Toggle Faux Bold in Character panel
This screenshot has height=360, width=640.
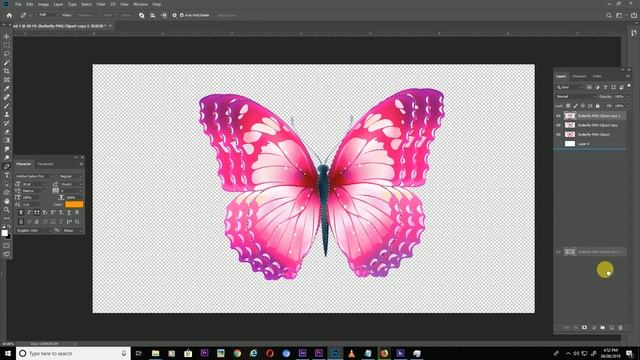[x=21, y=212]
